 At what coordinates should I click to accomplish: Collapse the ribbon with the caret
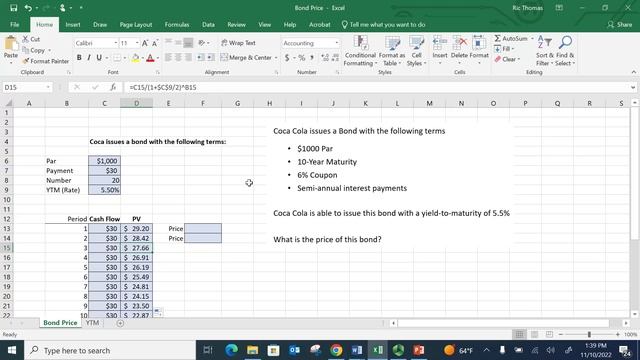point(633,72)
